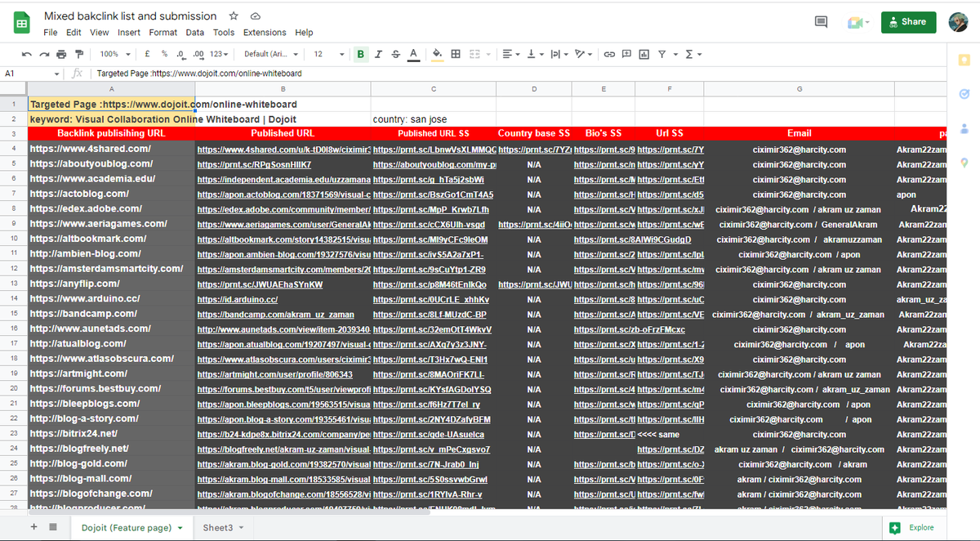Click the Insert comment icon
Image resolution: width=980 pixels, height=541 pixels.
pos(626,54)
